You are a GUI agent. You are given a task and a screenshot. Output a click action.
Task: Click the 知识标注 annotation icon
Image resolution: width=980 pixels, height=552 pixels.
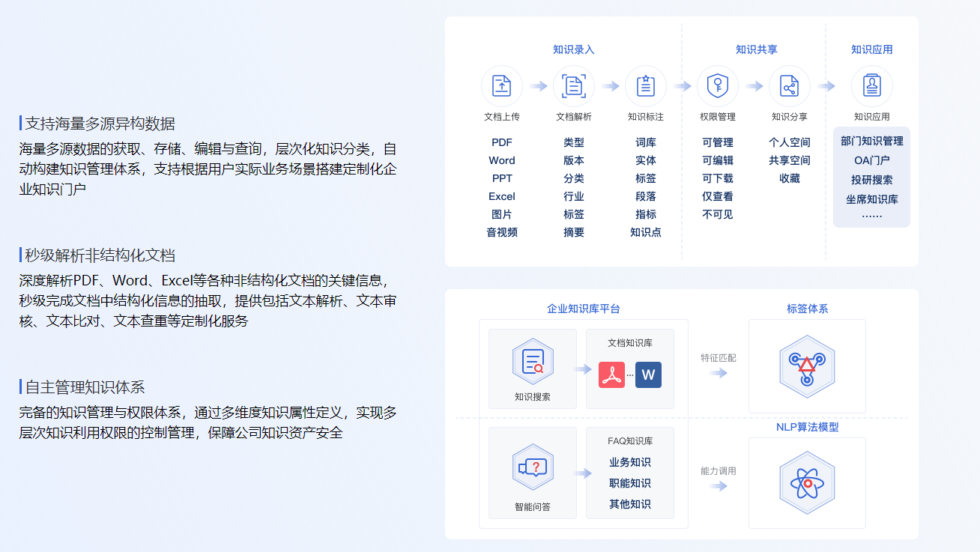tap(646, 86)
